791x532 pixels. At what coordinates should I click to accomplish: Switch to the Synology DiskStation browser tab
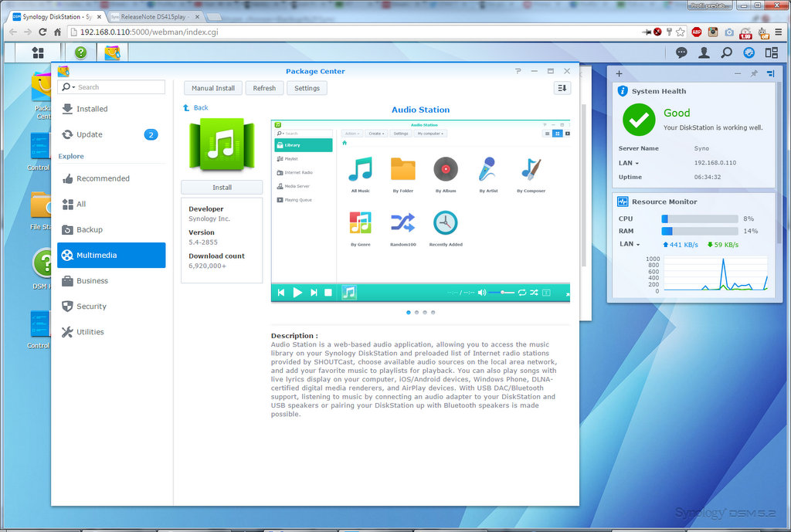(57, 17)
